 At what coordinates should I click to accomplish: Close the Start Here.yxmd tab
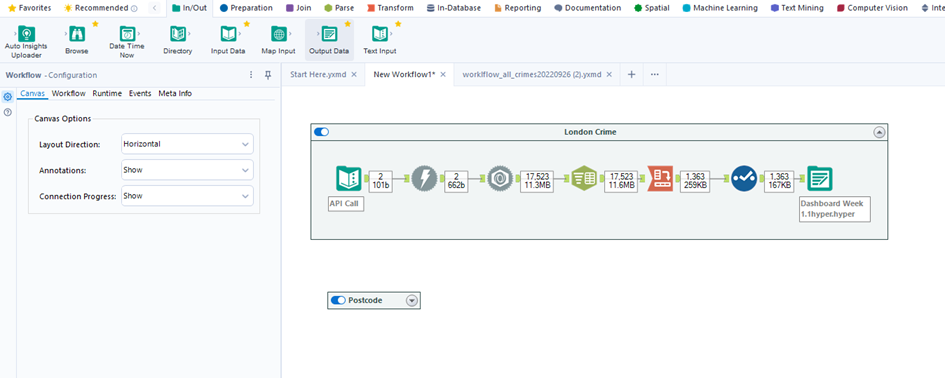[354, 74]
